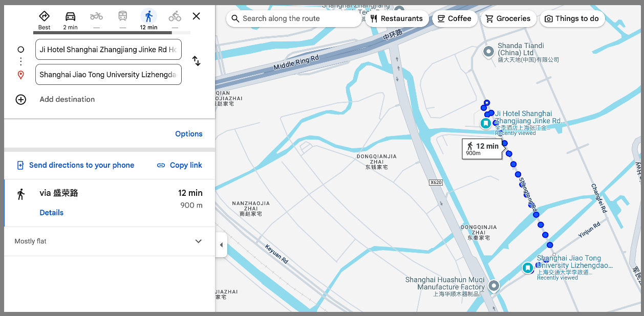Select the Walking mode, 12 min
This screenshot has width=644, height=316.
[x=148, y=20]
